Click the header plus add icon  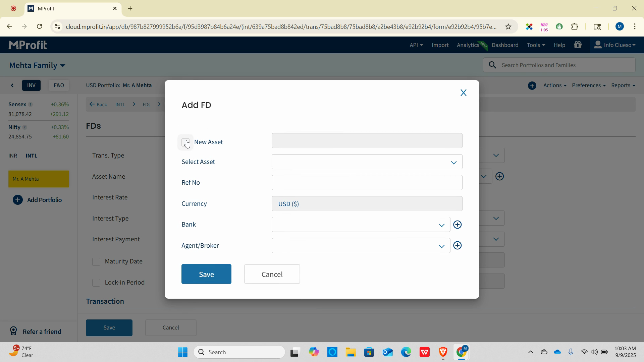[532, 86]
